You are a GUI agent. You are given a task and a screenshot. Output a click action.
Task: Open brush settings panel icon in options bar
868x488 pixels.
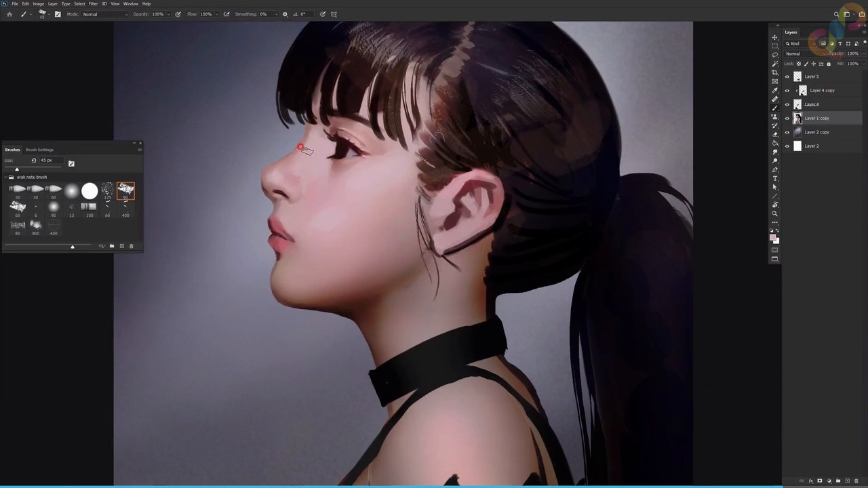tap(57, 14)
